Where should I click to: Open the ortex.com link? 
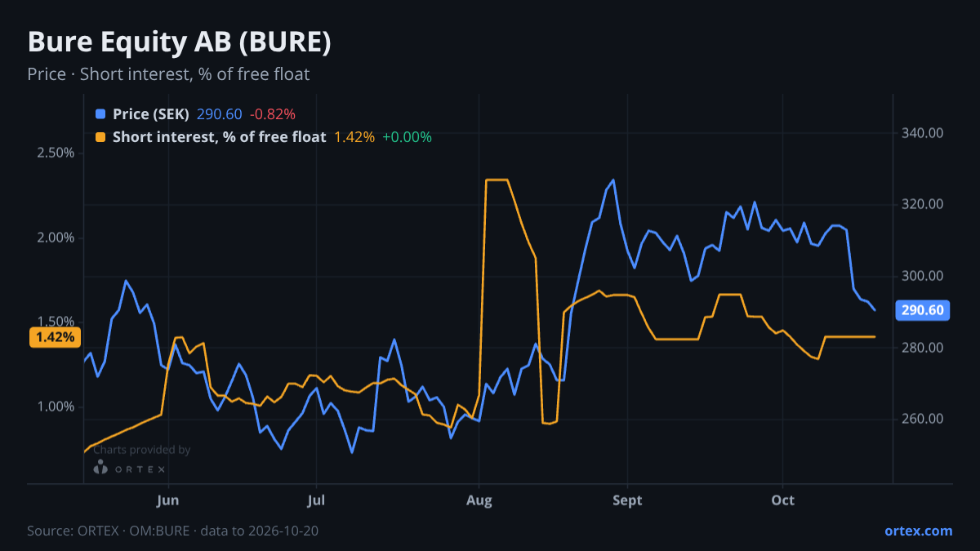919,531
